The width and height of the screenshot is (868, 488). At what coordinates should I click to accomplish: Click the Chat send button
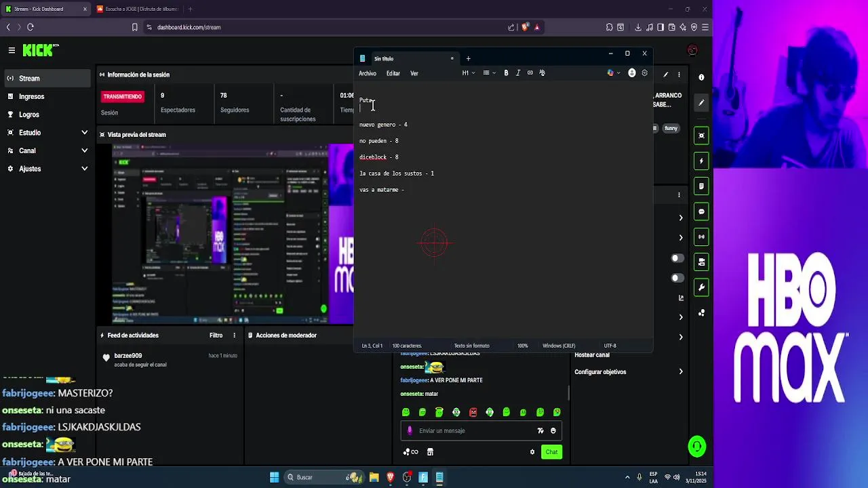(551, 452)
